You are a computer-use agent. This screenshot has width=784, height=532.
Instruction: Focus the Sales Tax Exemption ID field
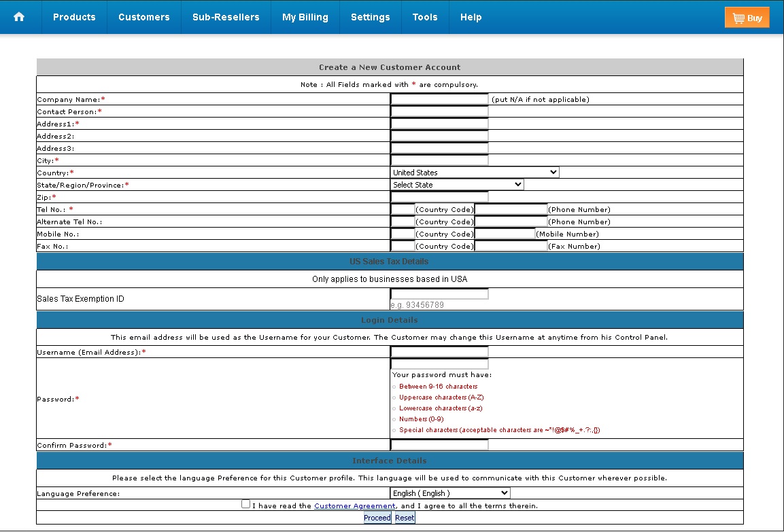point(439,294)
